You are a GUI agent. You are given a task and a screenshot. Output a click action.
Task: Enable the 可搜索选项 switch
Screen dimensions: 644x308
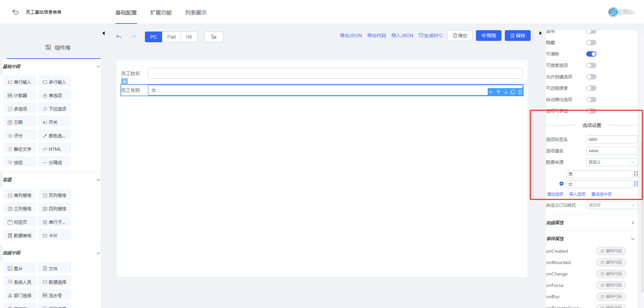[591, 65]
